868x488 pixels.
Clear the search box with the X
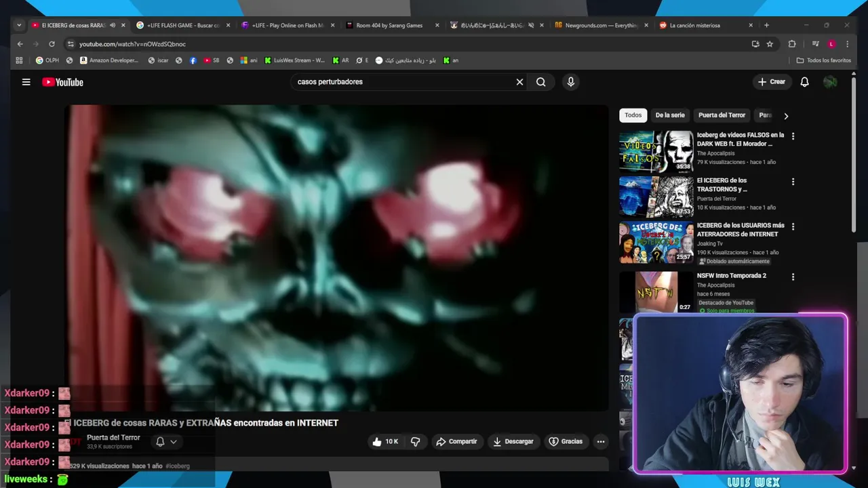(519, 82)
